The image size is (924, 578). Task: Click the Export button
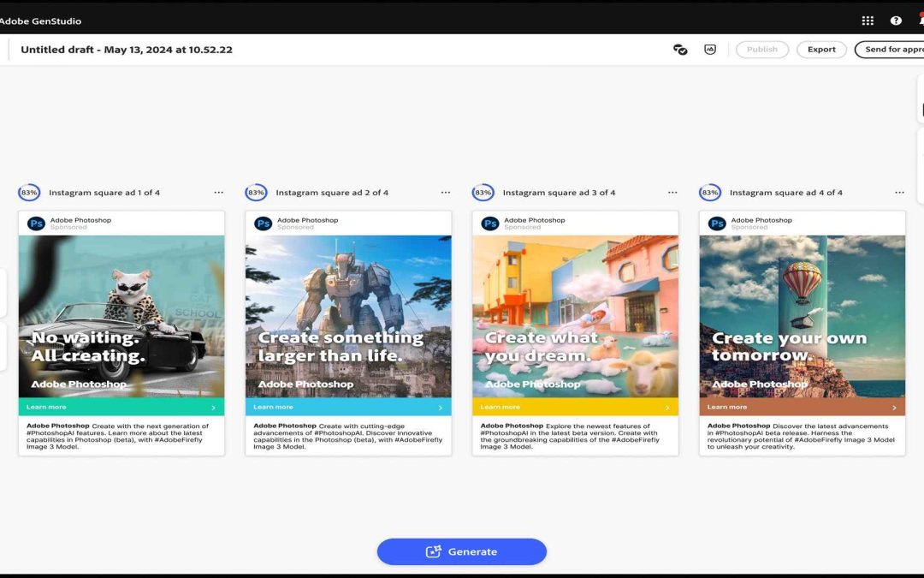point(821,50)
